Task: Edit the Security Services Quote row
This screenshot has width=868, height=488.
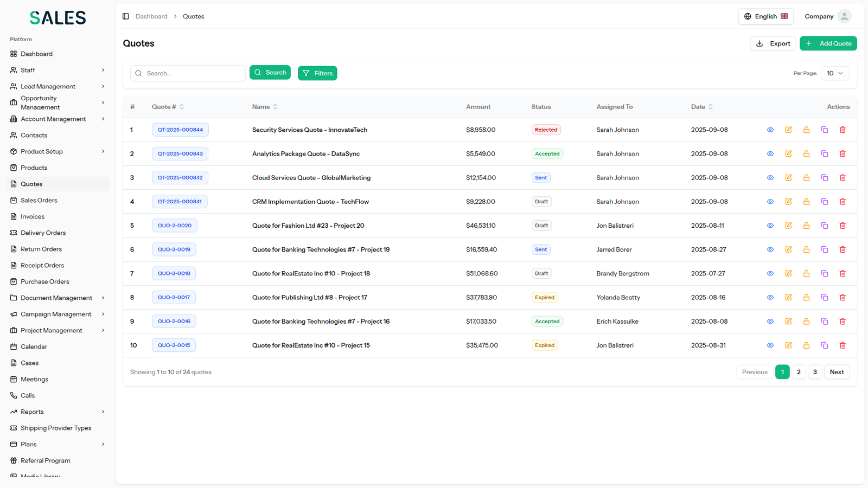Action: (788, 130)
